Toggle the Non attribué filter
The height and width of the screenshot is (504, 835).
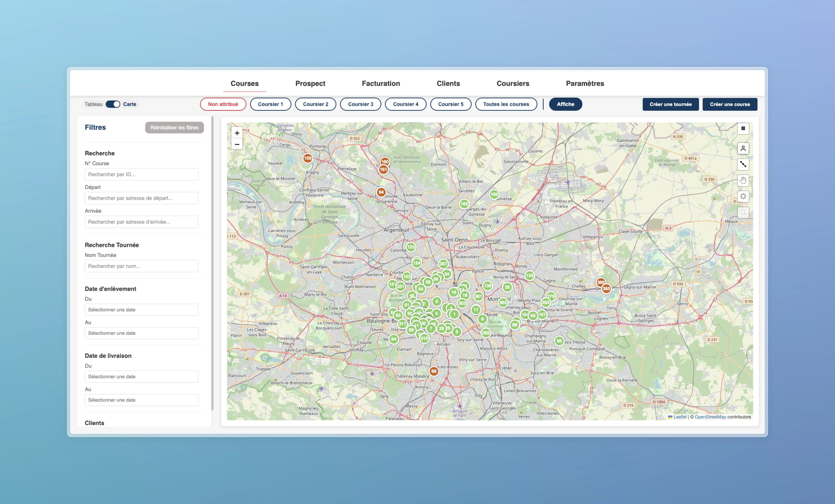tap(223, 104)
